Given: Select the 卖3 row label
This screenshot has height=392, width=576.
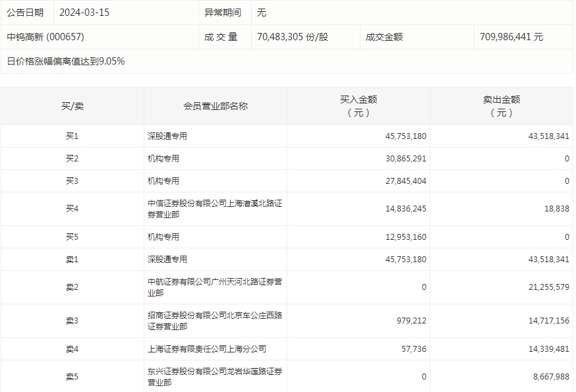Looking at the screenshot, I should click(x=72, y=321).
